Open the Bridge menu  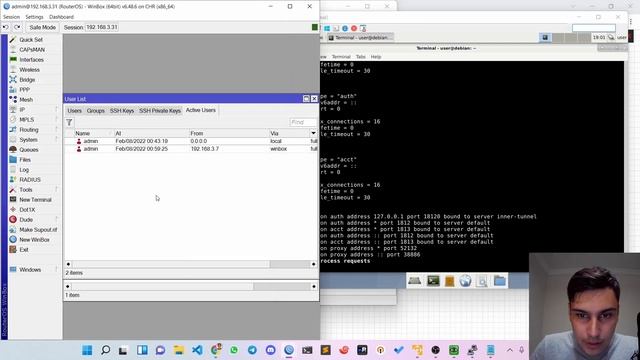[27, 80]
